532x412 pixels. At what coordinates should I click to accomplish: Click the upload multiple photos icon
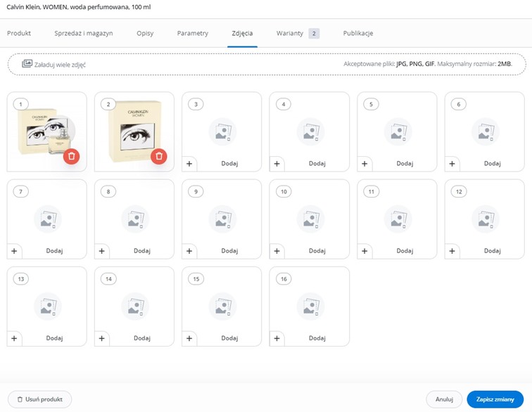click(x=27, y=64)
